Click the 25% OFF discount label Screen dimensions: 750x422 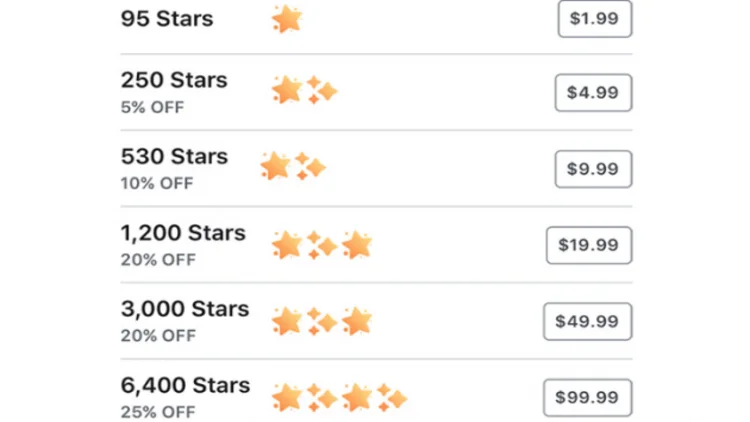(158, 412)
